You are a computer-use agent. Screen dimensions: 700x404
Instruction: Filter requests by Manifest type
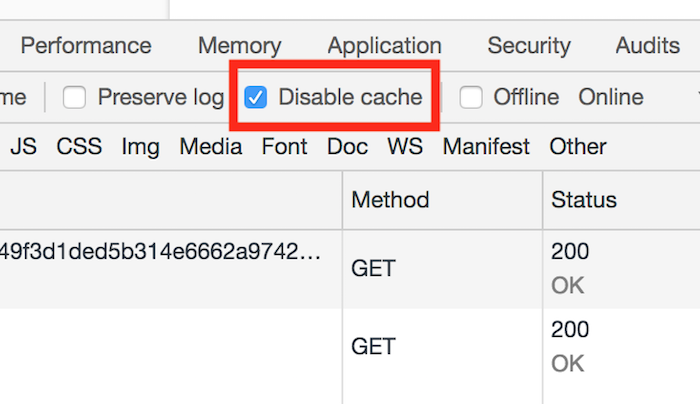[x=486, y=147]
